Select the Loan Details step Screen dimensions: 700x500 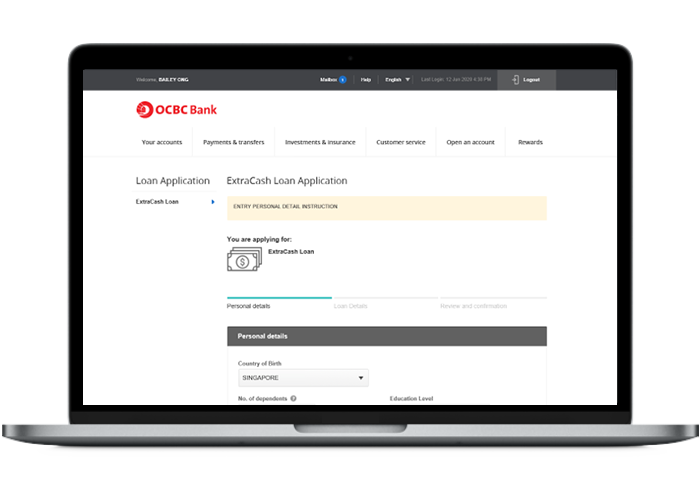[350, 306]
